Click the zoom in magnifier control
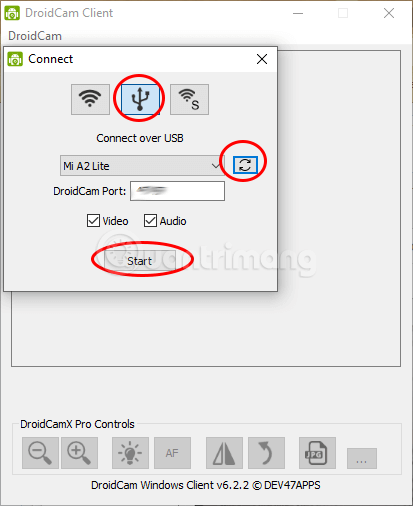 (79, 453)
